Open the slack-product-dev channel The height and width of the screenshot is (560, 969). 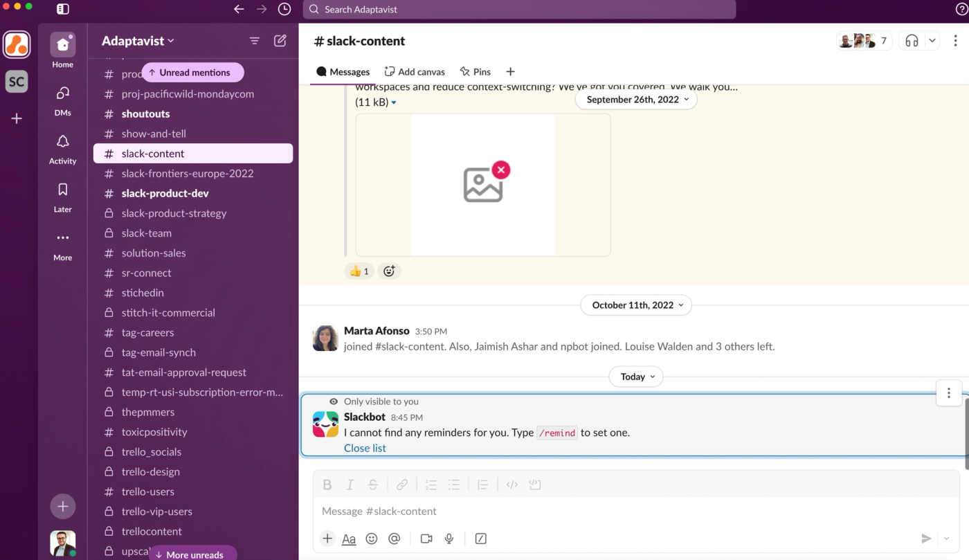point(193,193)
